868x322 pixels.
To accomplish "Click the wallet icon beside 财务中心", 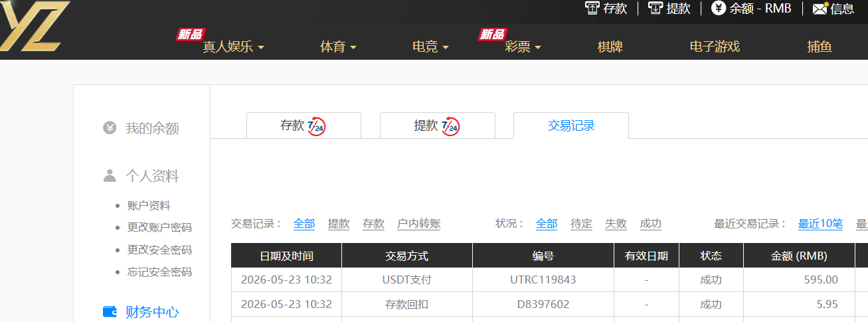I will pos(110,311).
